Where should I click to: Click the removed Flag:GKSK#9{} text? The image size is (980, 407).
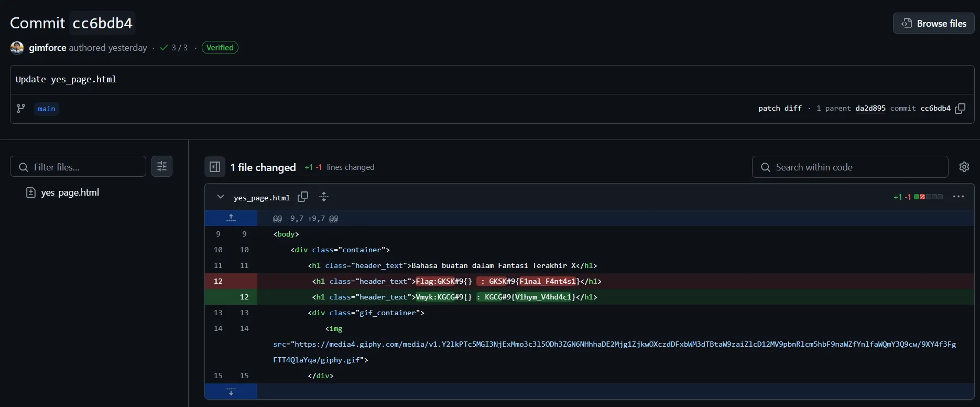(x=444, y=281)
